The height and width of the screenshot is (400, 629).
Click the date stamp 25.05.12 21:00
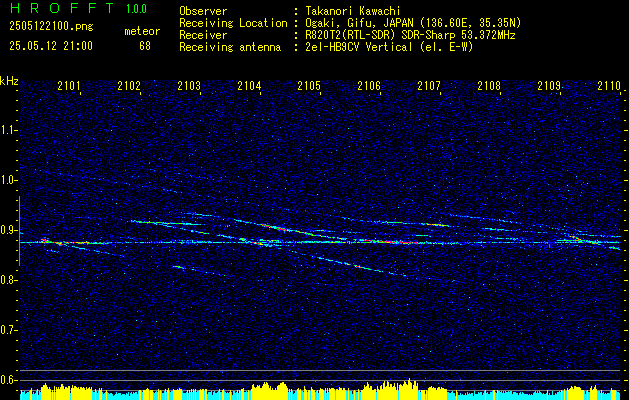pos(51,46)
